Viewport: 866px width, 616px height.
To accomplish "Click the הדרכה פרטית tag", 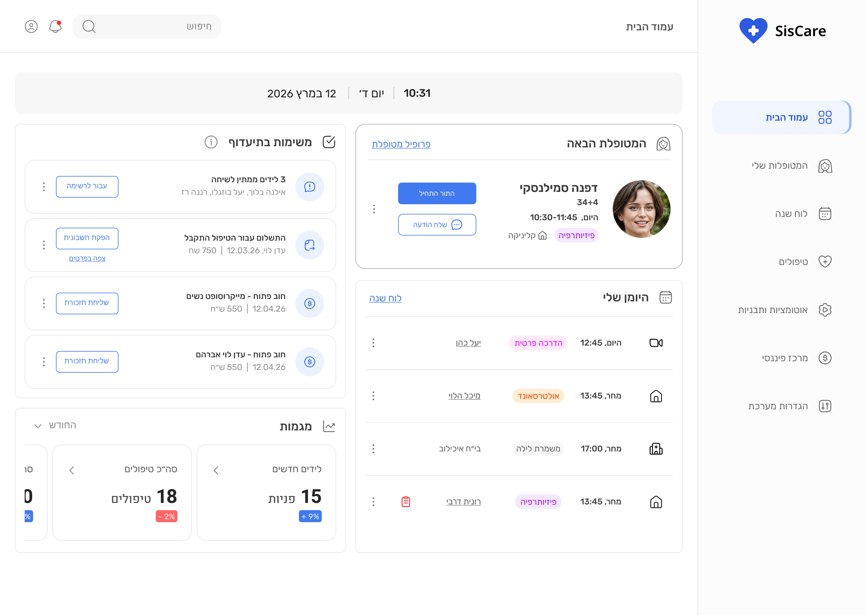I will coord(538,343).
